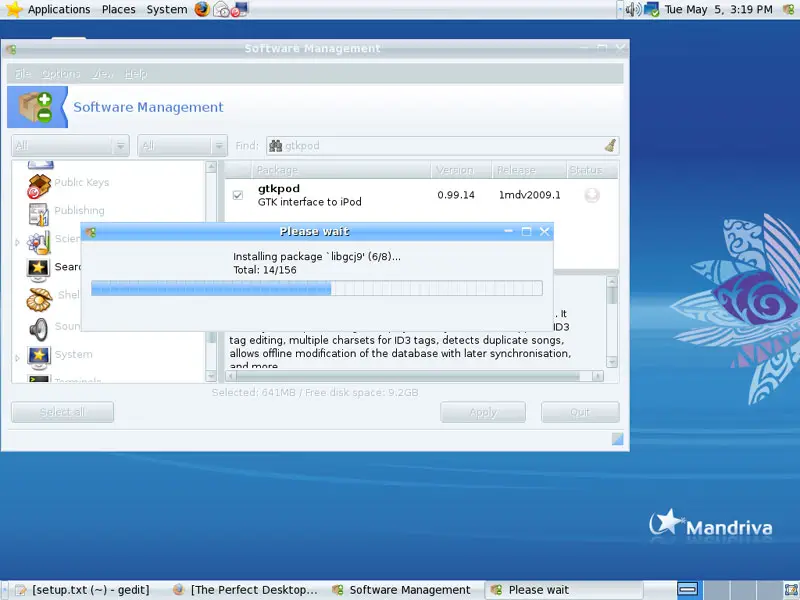Select the Shells category shell icon
800x600 pixels.
pyautogui.click(x=39, y=299)
